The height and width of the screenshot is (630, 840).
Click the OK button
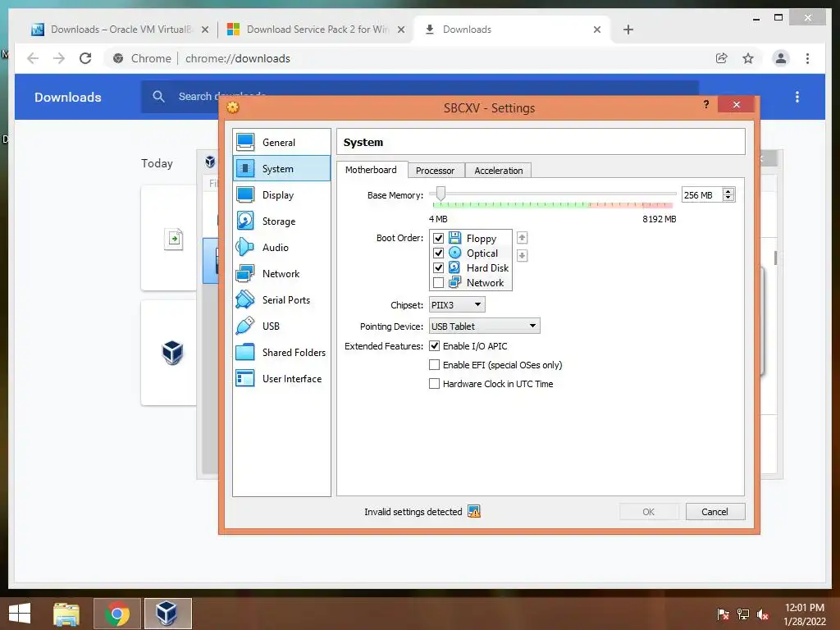[649, 512]
